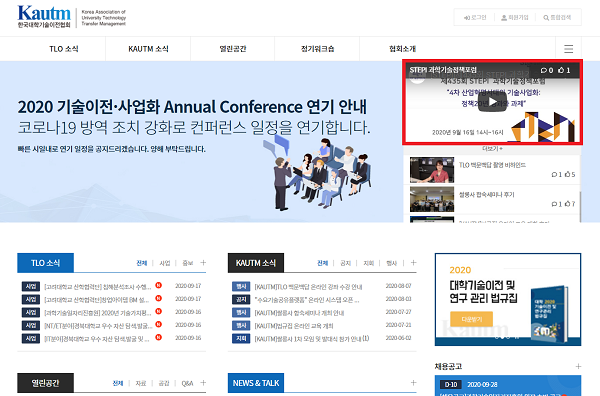Select 전체 tab in TLO 소식 panel
This screenshot has height=396, width=600.
point(142,263)
